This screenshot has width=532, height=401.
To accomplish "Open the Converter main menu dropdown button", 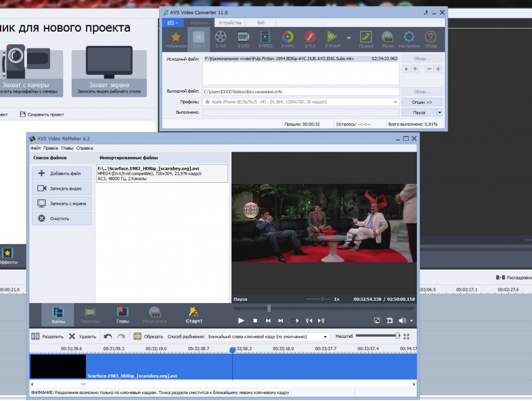I will (x=173, y=23).
